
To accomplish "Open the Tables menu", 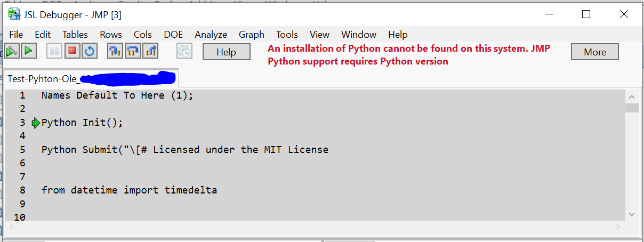I will point(75,35).
